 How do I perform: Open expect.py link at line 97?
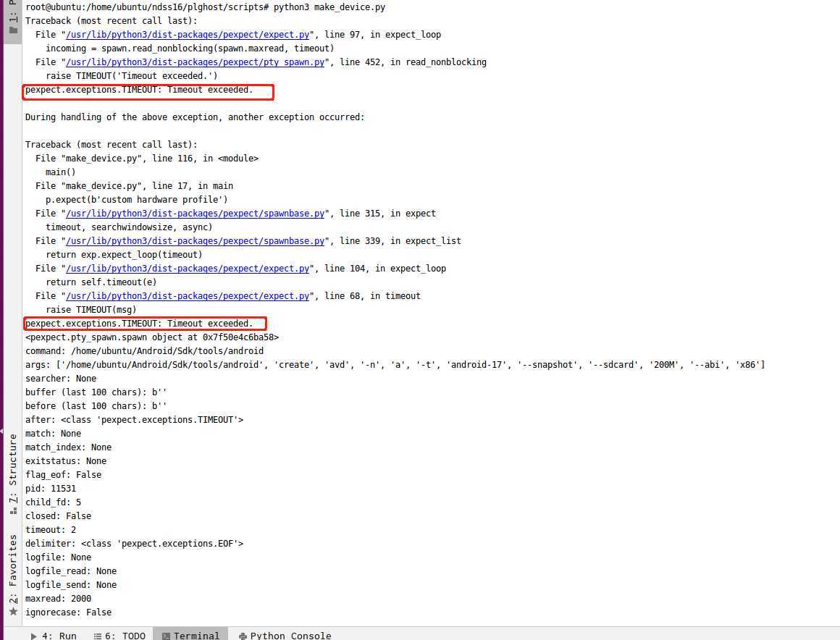coord(188,34)
